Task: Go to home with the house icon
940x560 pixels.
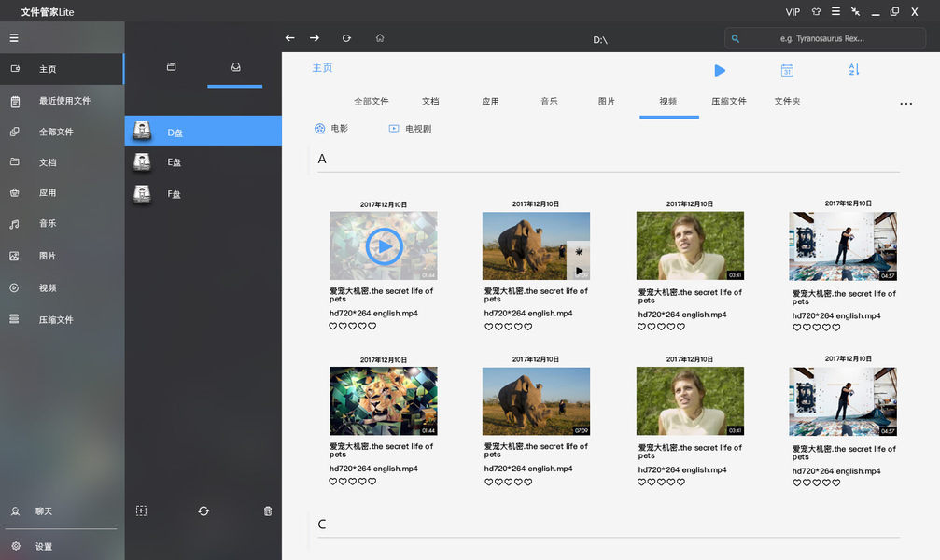Action: pos(380,37)
